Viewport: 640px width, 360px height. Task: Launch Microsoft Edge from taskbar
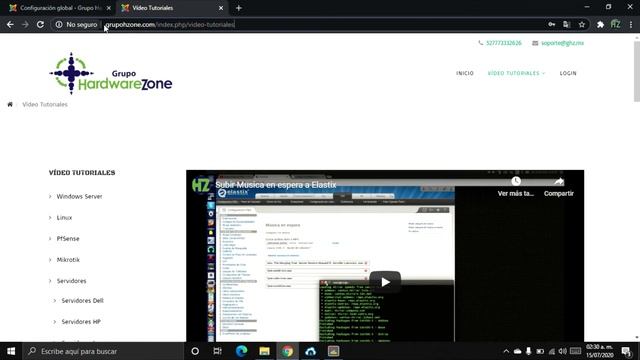tap(241, 351)
